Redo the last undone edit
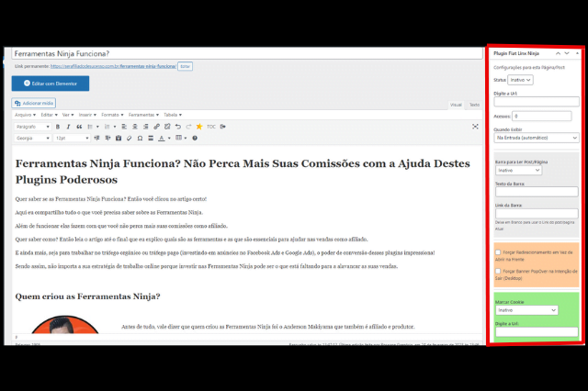 tap(188, 127)
